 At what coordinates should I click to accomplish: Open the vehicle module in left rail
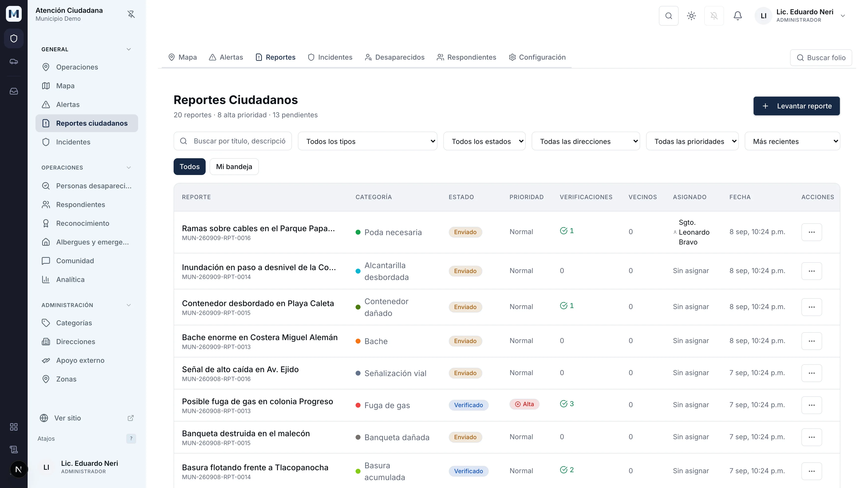[14, 62]
